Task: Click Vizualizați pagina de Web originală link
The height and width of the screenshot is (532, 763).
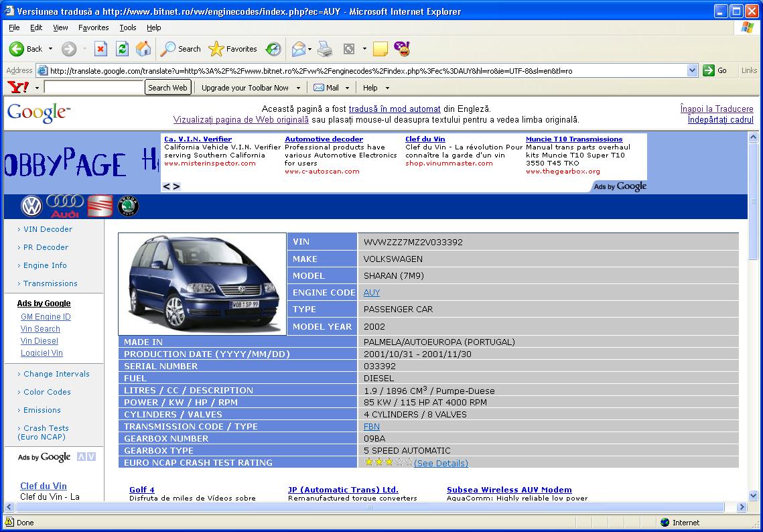Action: click(x=241, y=120)
